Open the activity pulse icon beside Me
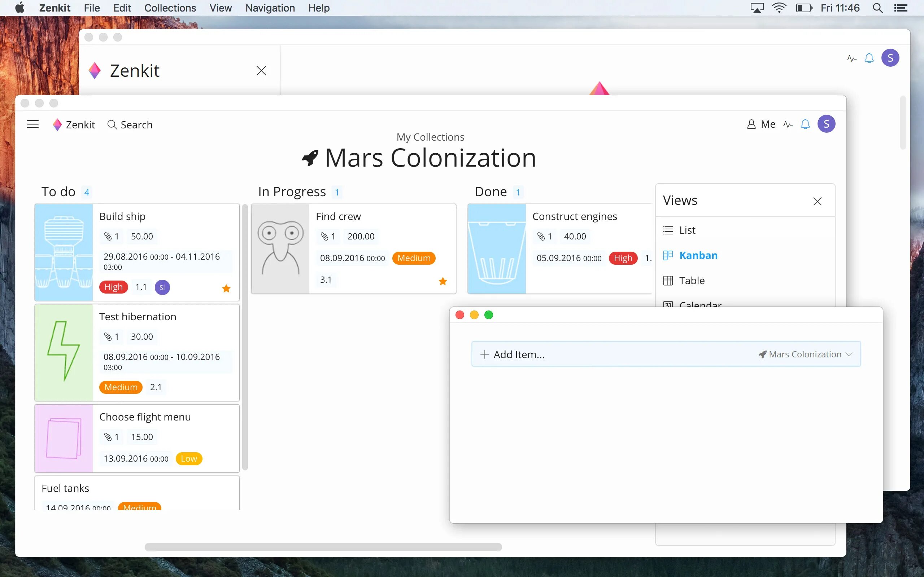The height and width of the screenshot is (577, 924). tap(788, 124)
